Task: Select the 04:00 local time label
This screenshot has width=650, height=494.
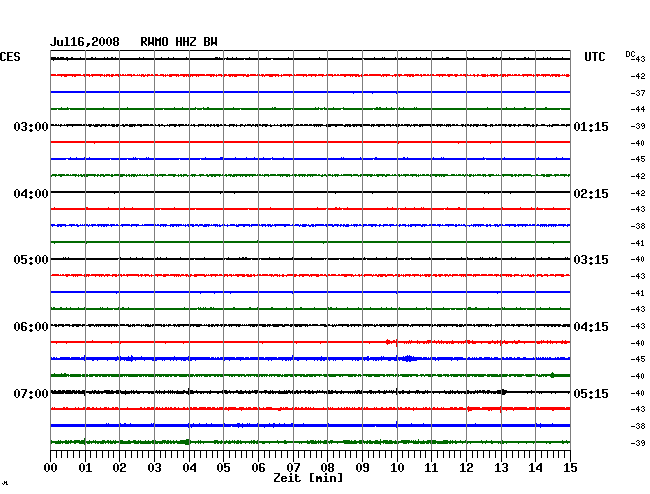Action: pyautogui.click(x=31, y=194)
